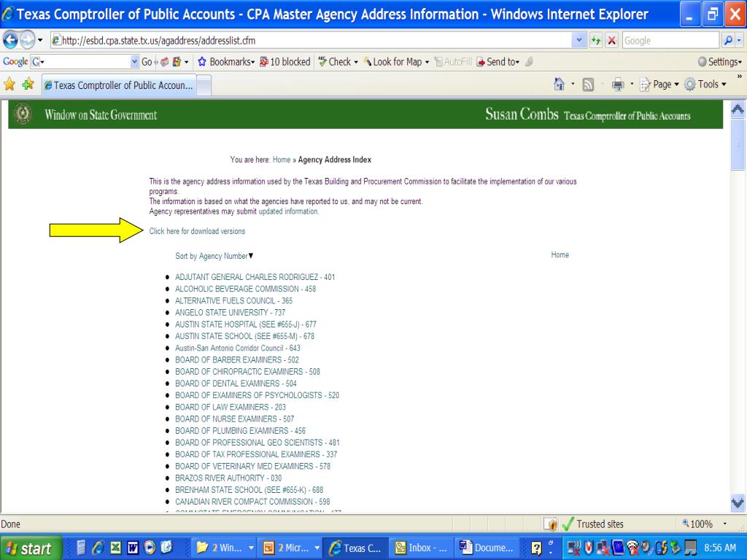
Task: Print the page with the printer icon
Action: [618, 85]
